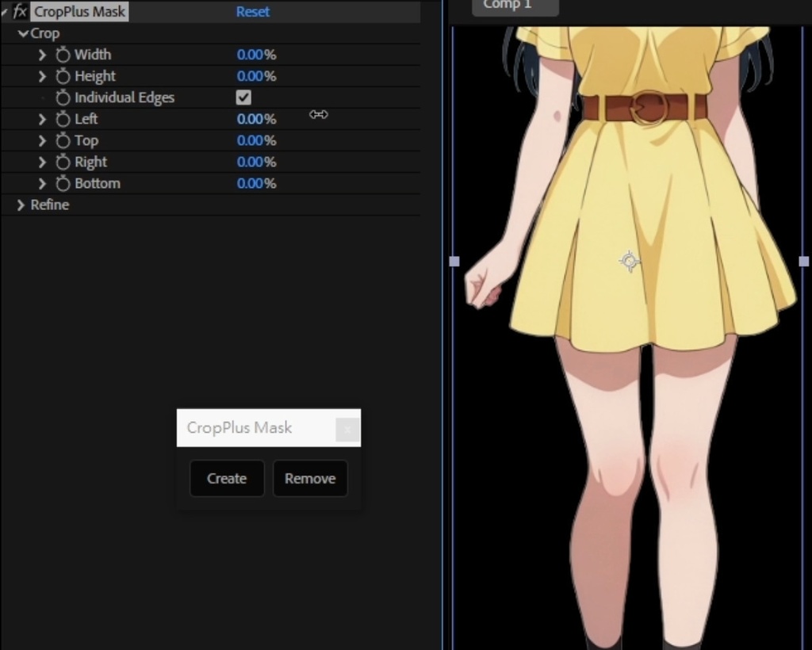This screenshot has width=812, height=650.
Task: Collapse the Crop property group
Action: coord(22,32)
